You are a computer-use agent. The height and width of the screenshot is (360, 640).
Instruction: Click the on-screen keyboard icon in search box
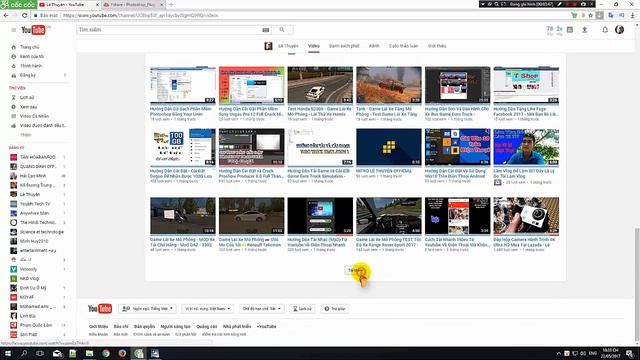(x=266, y=30)
